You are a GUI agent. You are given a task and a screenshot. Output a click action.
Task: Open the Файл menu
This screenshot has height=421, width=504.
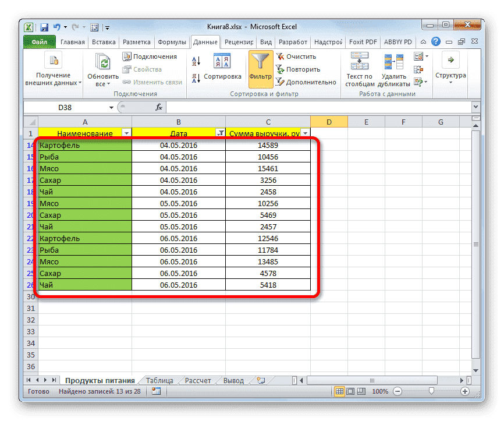click(38, 42)
